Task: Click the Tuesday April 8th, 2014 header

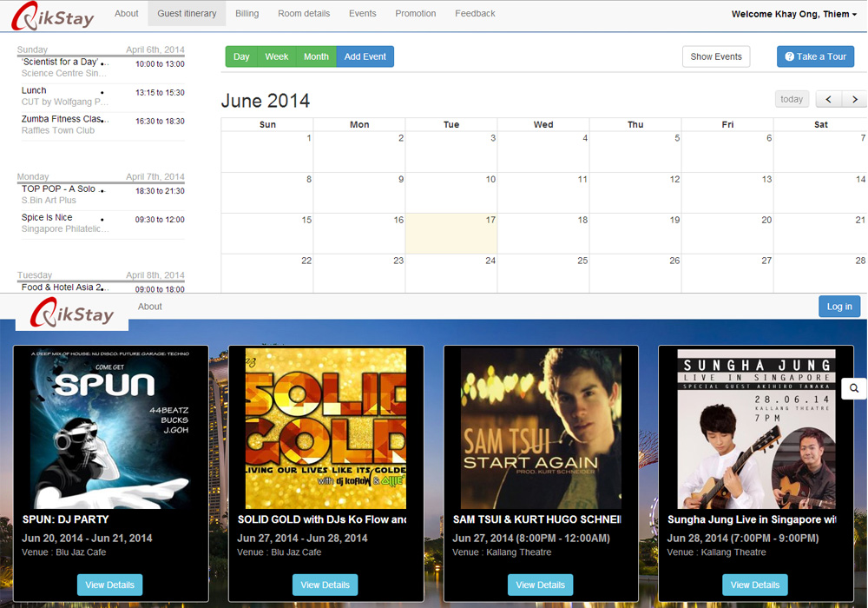Action: [x=101, y=275]
